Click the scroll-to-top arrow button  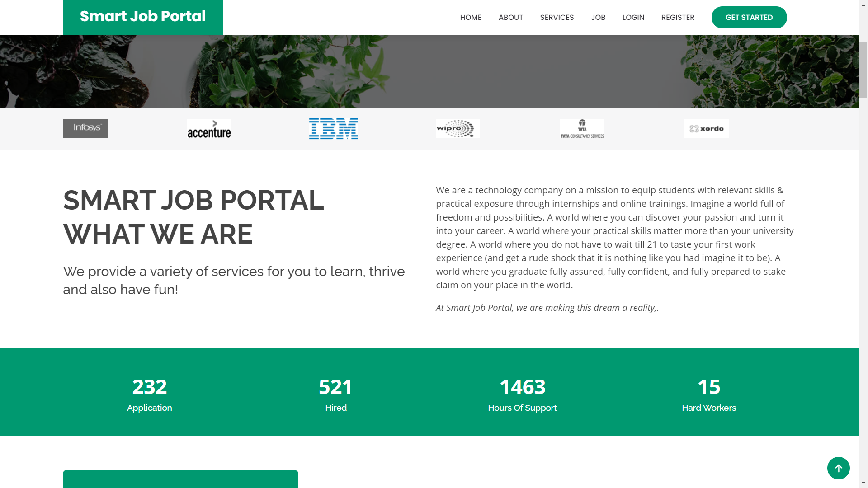(839, 468)
